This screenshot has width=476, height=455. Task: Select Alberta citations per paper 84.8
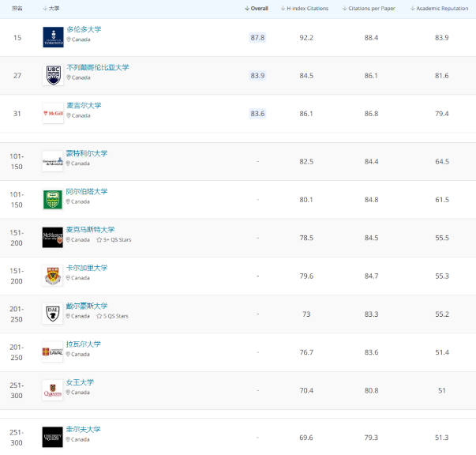(x=371, y=200)
